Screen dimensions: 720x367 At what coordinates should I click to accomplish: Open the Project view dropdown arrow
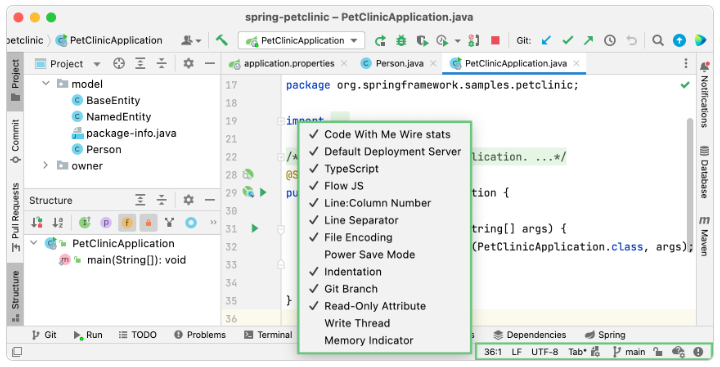[96, 64]
